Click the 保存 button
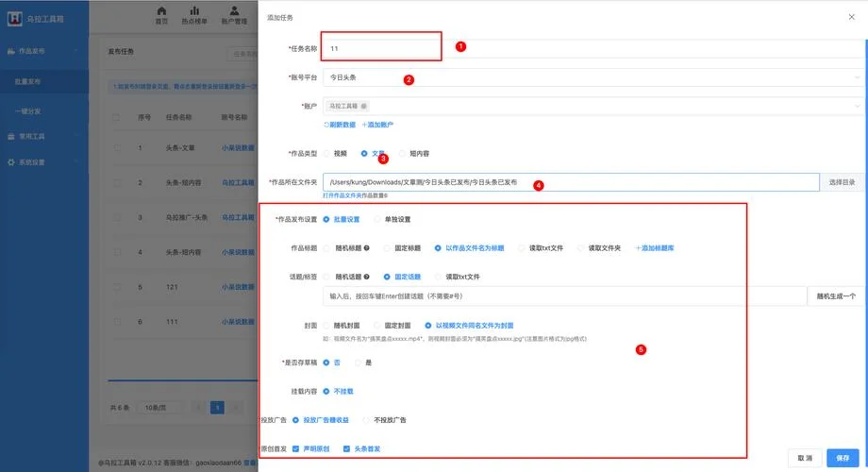 843,458
